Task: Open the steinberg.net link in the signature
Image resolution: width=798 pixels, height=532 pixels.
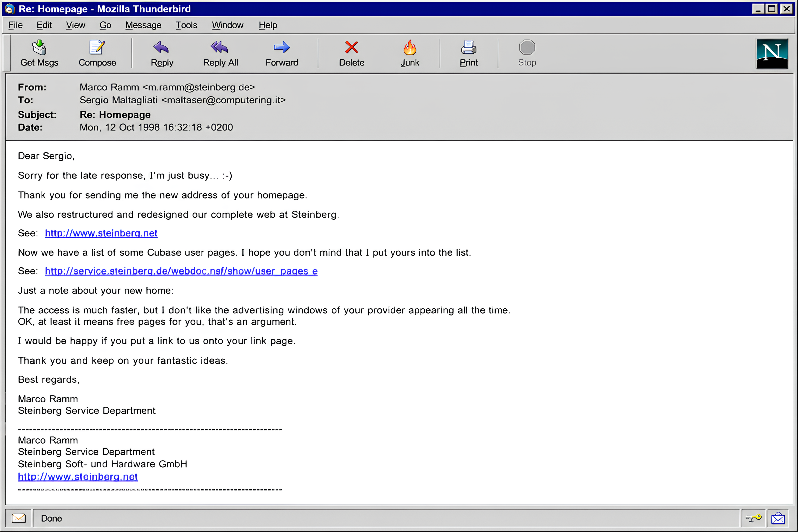Action: (x=78, y=477)
